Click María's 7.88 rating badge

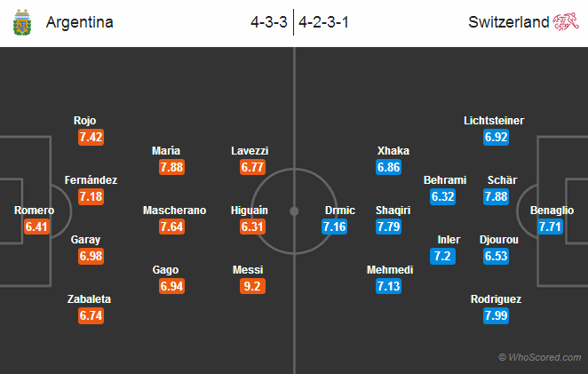[172, 167]
